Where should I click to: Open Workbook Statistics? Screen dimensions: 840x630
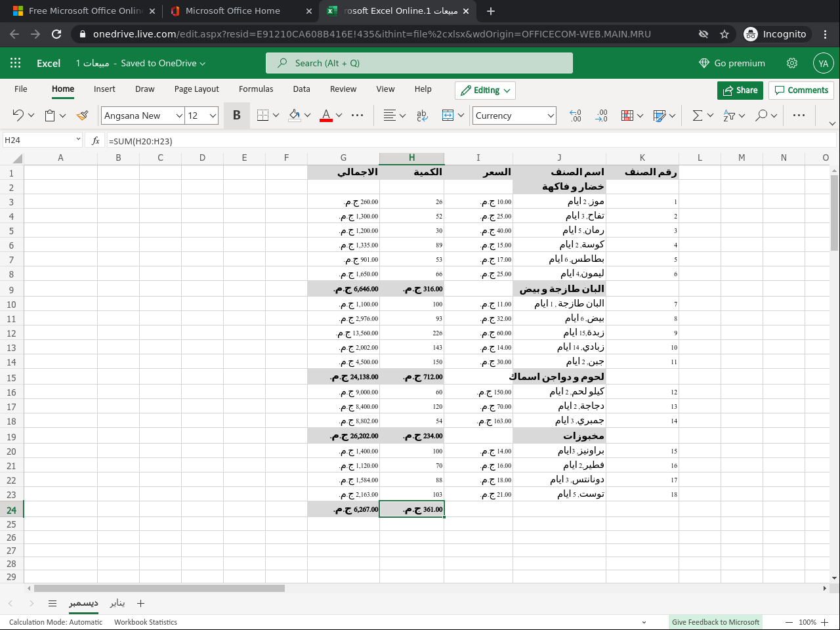[x=146, y=622]
